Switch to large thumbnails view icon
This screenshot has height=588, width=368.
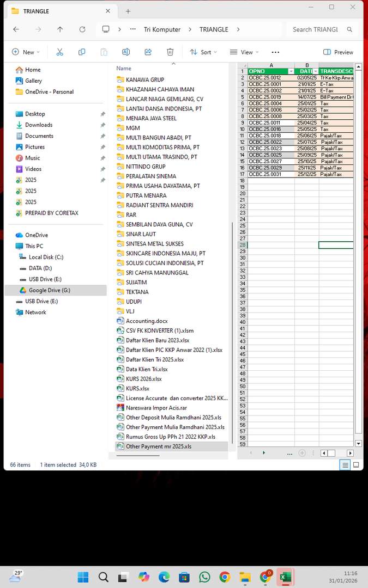coord(356,465)
